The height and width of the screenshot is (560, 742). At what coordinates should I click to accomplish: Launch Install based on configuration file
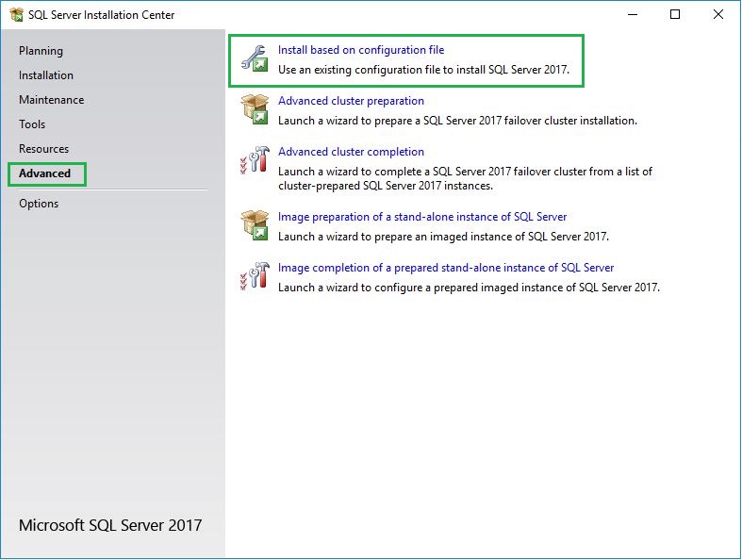(x=361, y=50)
